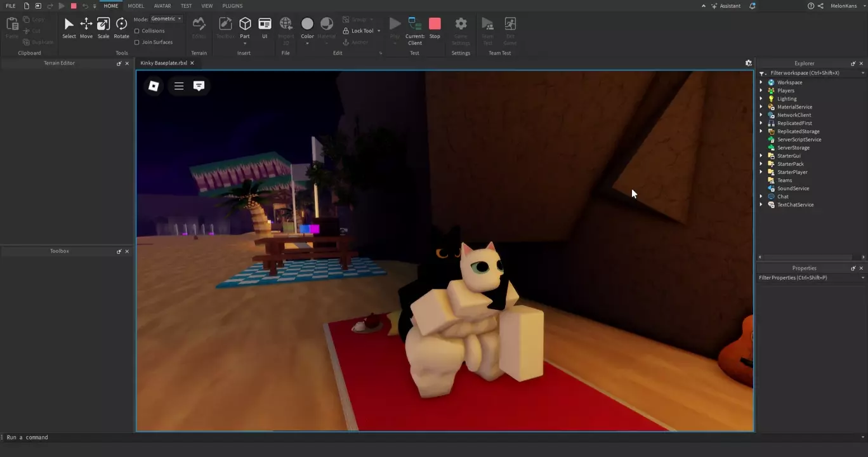Expand the ReplicatedStorage node
The image size is (868, 457).
pos(761,131)
